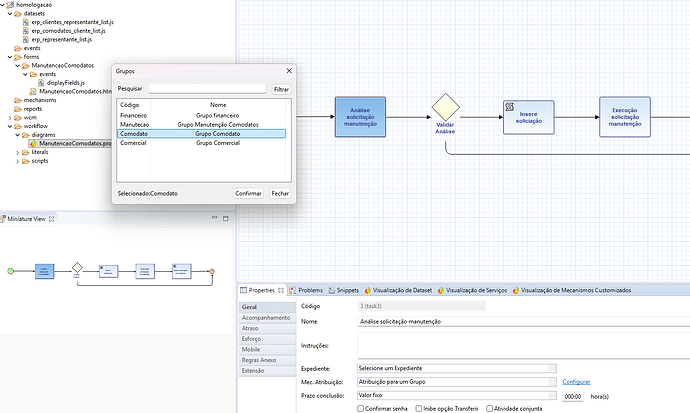
Task: Open the Visualização de Serviços view
Action: 475,290
